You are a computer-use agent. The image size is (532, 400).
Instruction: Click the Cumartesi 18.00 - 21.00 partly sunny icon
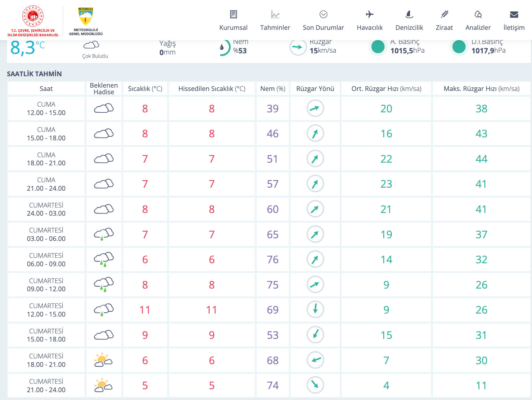click(103, 360)
